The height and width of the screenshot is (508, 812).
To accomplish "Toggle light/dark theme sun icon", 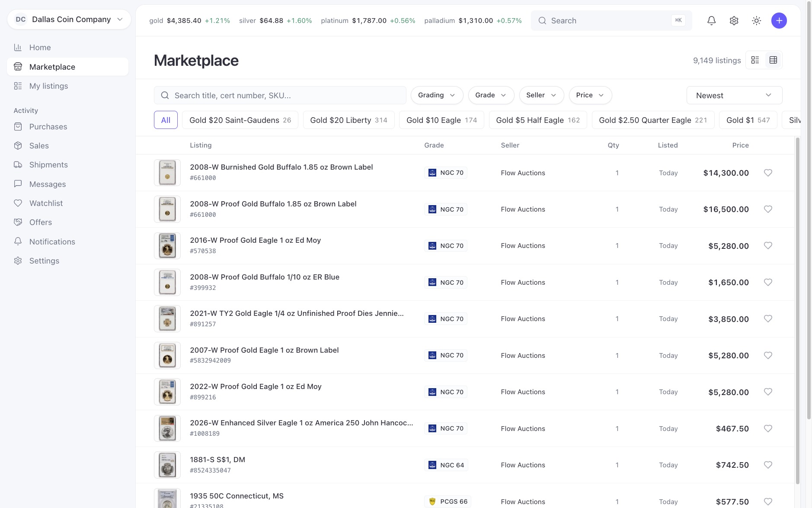I will (x=756, y=20).
